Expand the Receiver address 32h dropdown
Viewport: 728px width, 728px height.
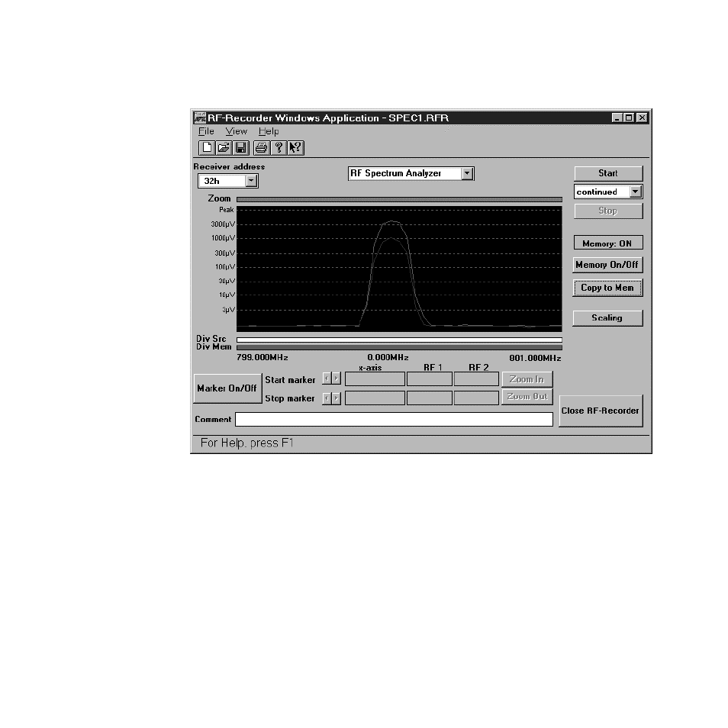click(251, 181)
